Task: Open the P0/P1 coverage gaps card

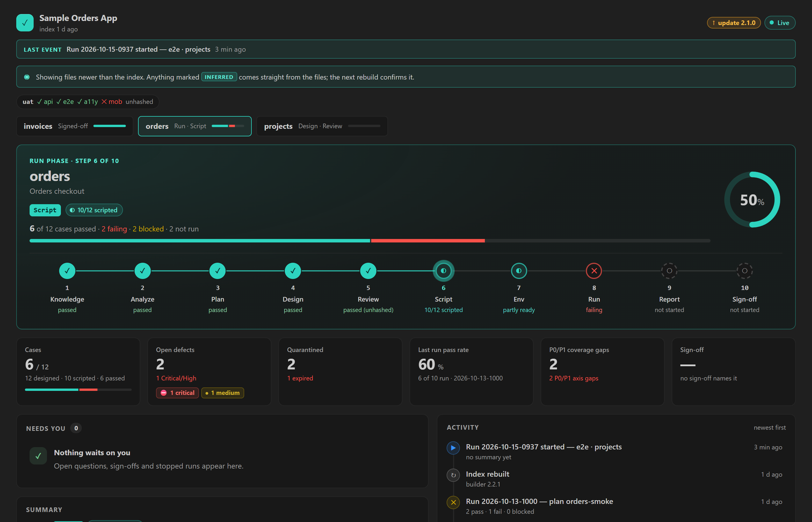Action: tap(602, 372)
